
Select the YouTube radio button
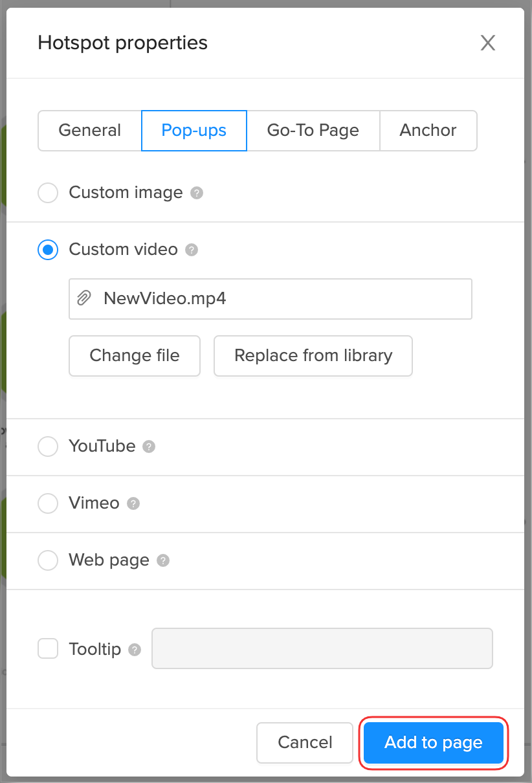(48, 447)
